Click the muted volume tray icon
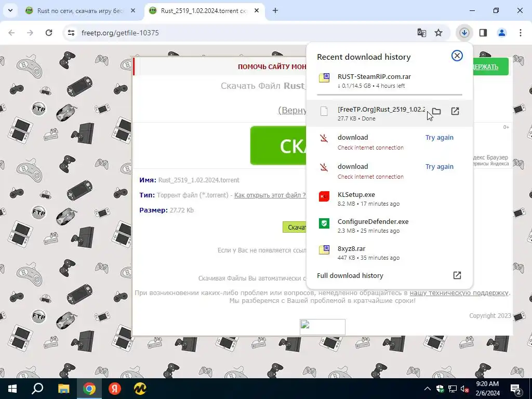 click(x=465, y=389)
